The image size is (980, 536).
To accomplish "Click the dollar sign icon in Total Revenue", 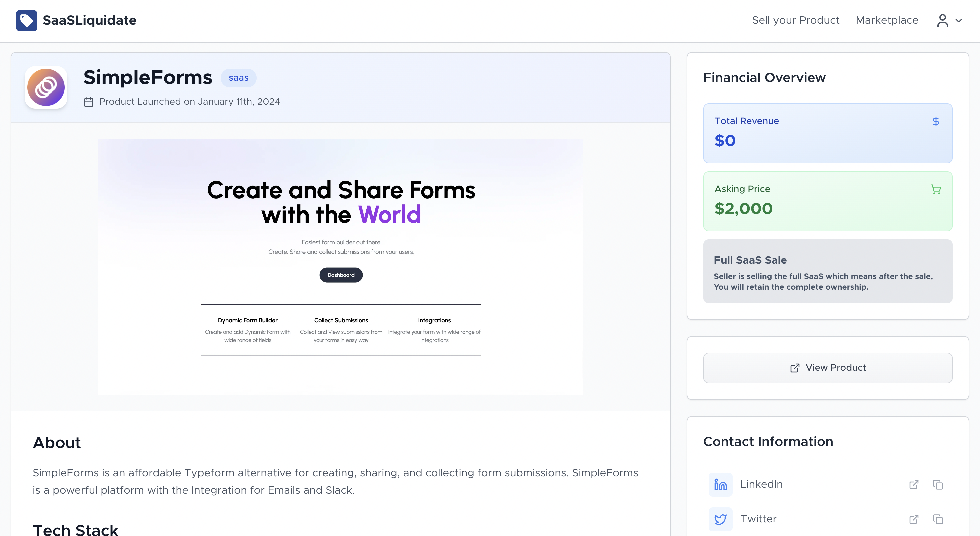I will click(936, 121).
